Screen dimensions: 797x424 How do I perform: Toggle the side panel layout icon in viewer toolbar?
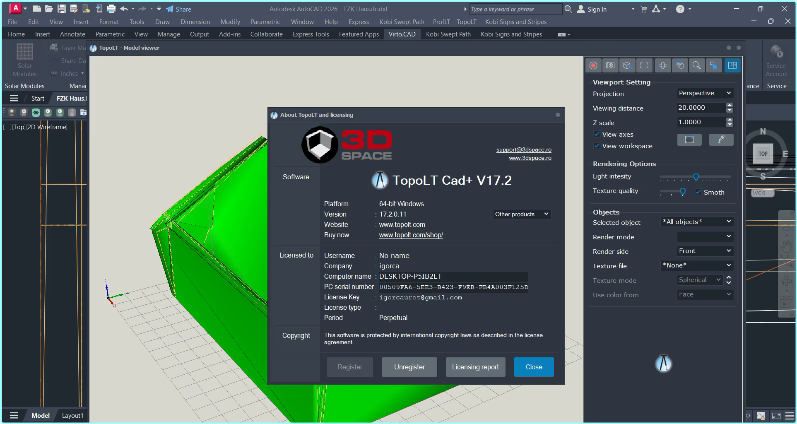732,66
